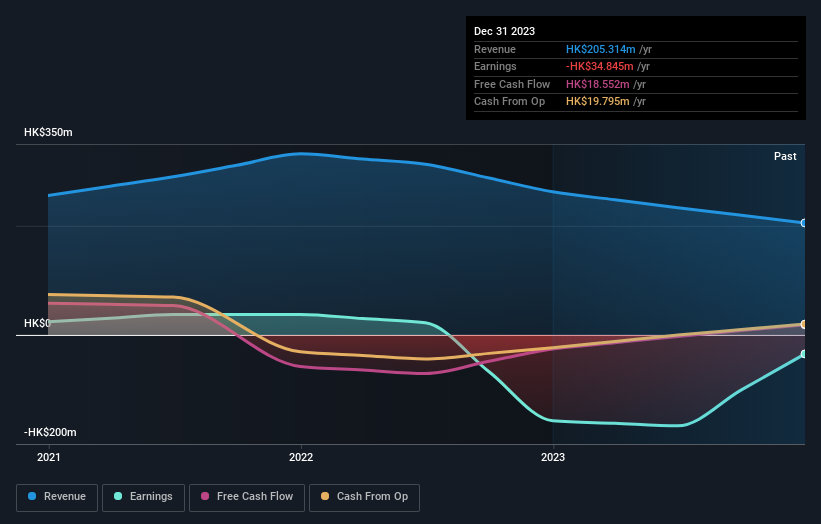Click the Revenue label in tooltip

click(x=495, y=49)
